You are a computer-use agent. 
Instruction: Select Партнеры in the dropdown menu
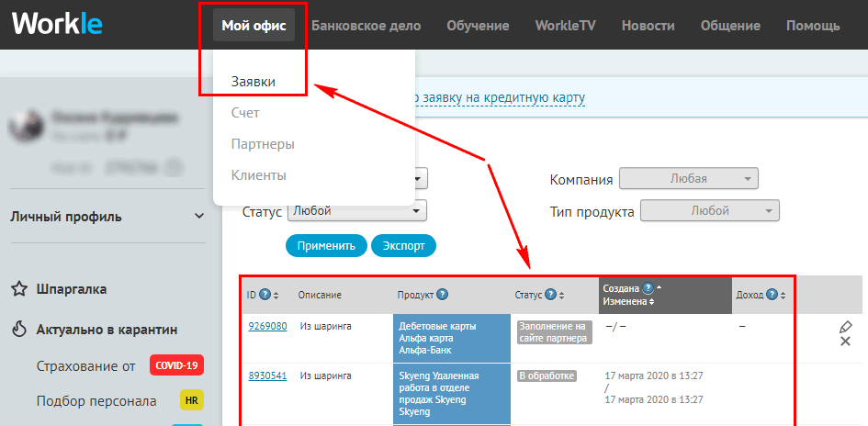(263, 144)
